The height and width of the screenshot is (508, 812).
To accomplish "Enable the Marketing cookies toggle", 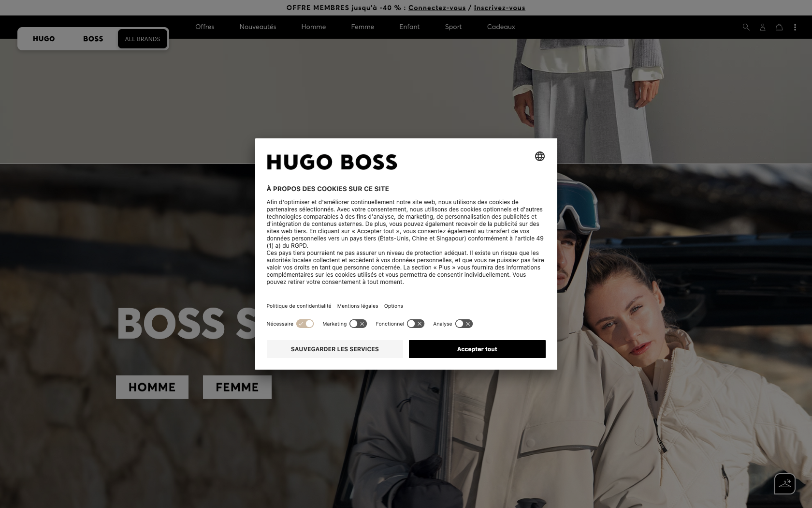I will tap(358, 324).
